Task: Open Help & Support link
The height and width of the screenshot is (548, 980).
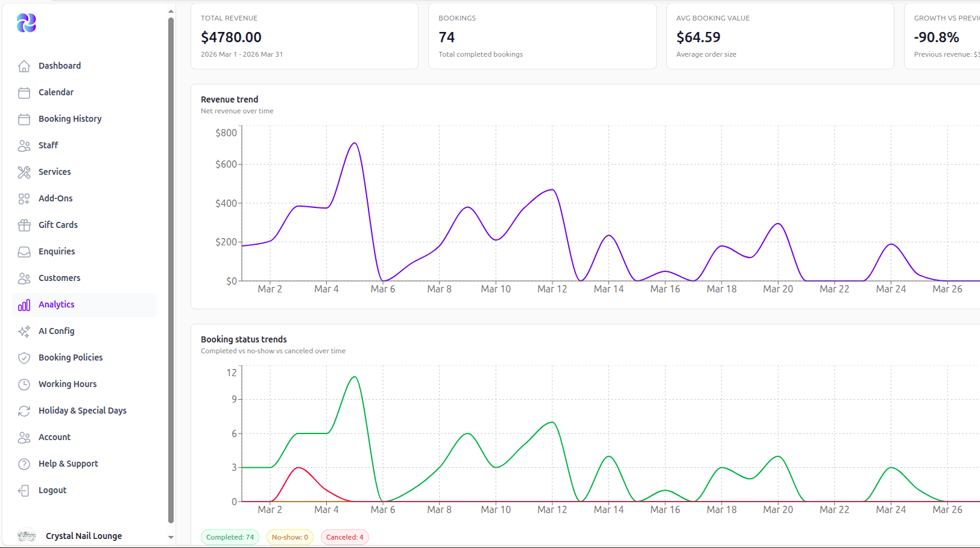Action: pos(68,464)
